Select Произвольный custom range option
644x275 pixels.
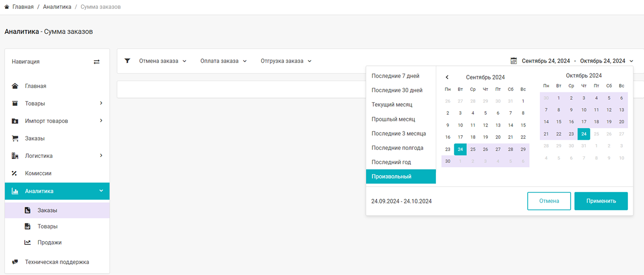point(401,177)
